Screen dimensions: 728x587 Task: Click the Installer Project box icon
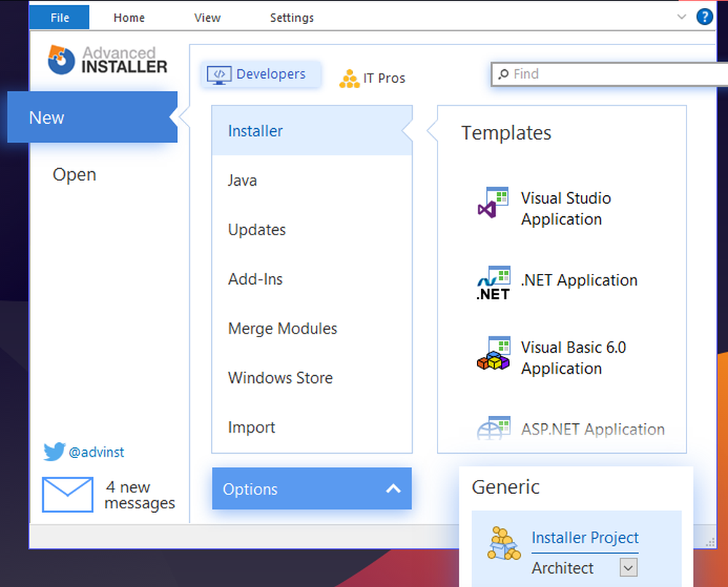point(503,543)
